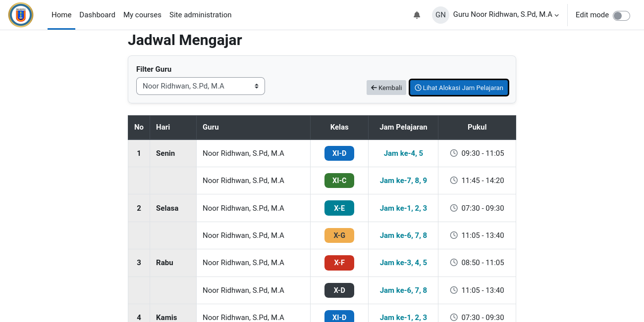Image resolution: width=644 pixels, height=322 pixels.
Task: Click the Kembali button
Action: click(x=386, y=88)
